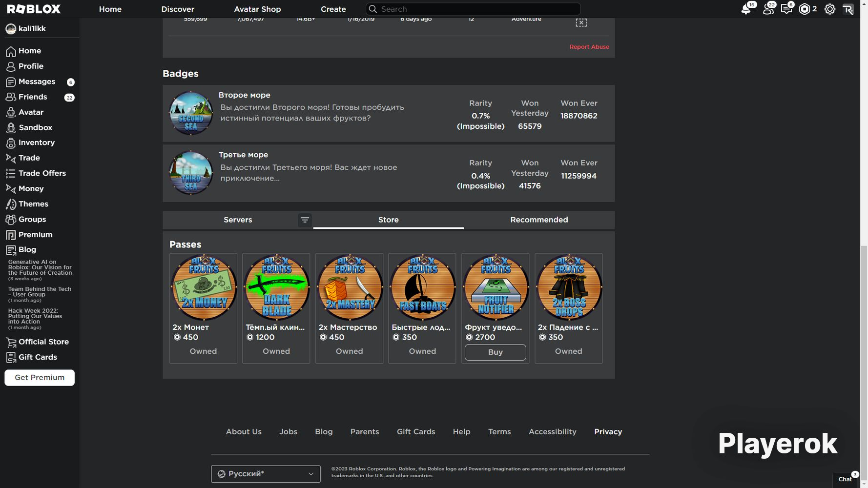The height and width of the screenshot is (488, 868).
Task: Open the Второе море badge title
Action: tap(245, 95)
